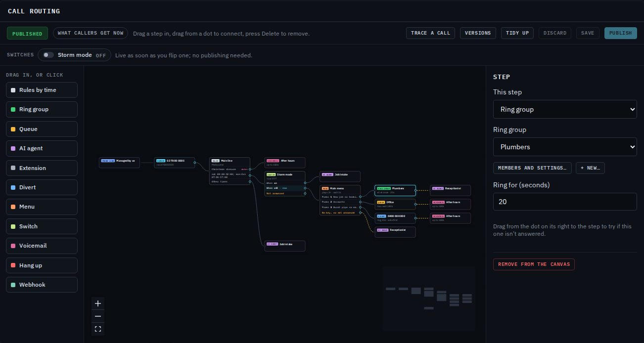The width and height of the screenshot is (644, 343).
Task: Open What callers get now
Action: (91, 33)
